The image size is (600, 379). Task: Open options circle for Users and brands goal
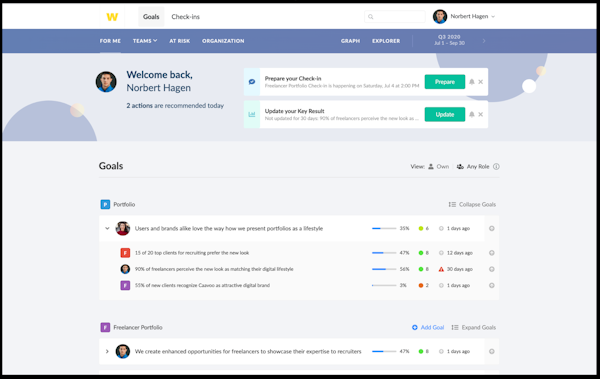tap(492, 229)
